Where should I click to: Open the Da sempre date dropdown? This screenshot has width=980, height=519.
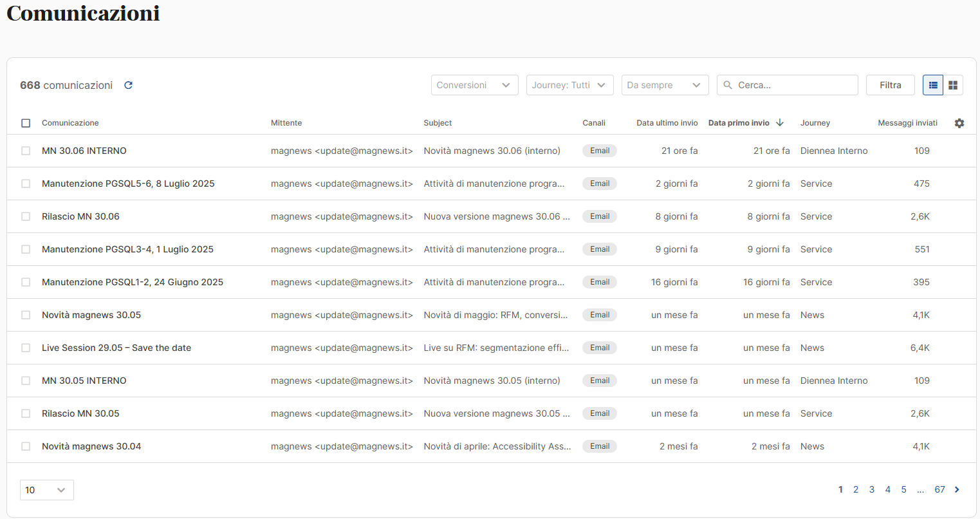[x=665, y=85]
